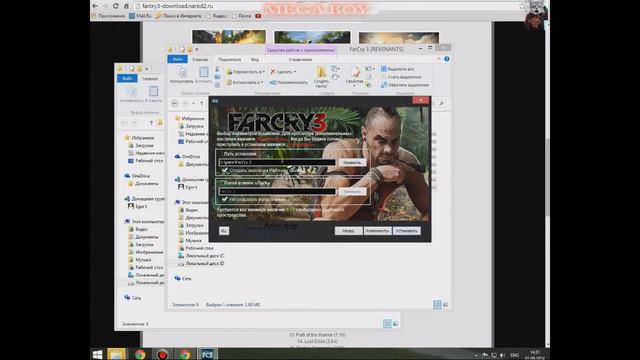Click the installation path input field

[x=278, y=162]
